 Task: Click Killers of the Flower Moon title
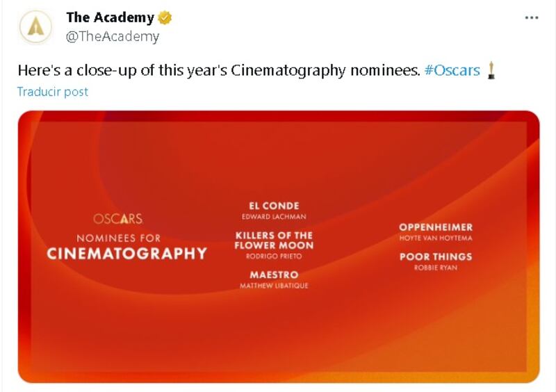274,240
